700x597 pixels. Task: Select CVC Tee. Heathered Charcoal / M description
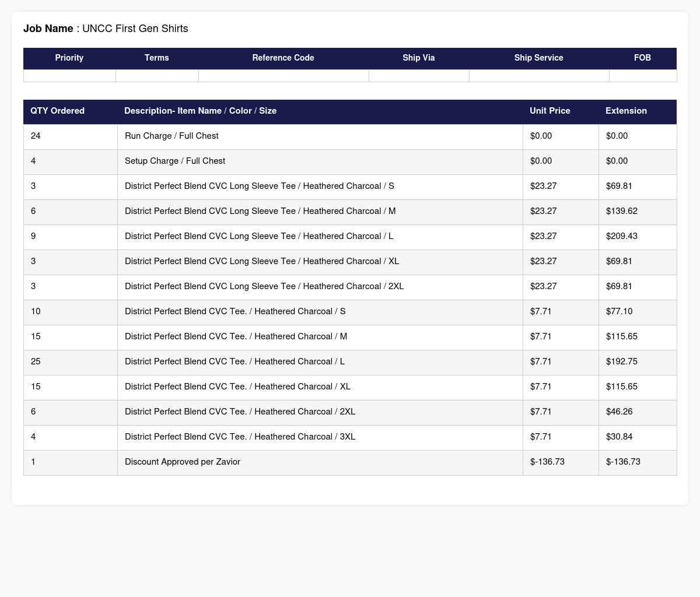236,336
